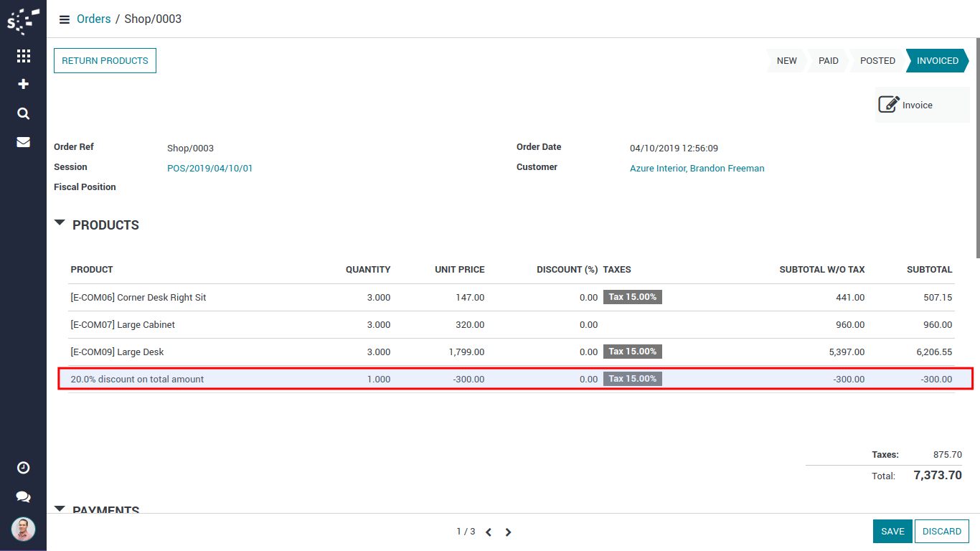Toggle the hamburger menu icon

pyautogui.click(x=65, y=19)
